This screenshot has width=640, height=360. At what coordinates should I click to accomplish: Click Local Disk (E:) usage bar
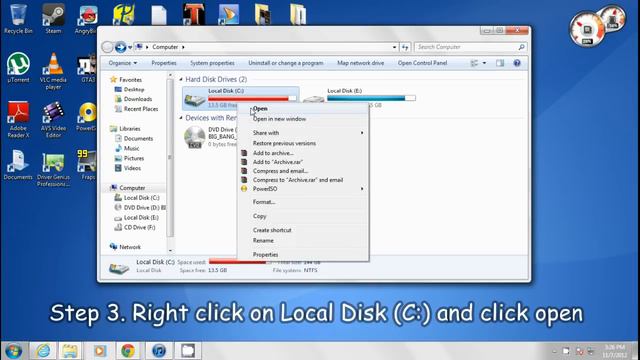click(x=371, y=98)
